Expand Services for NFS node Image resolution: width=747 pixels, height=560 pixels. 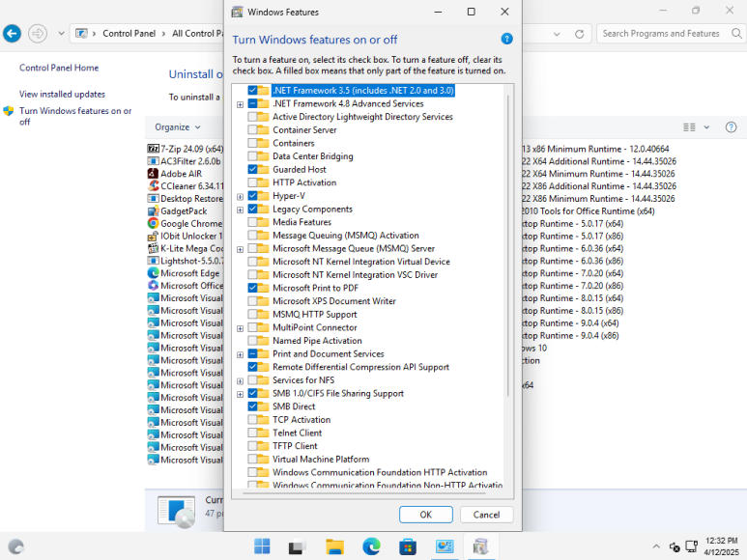click(240, 381)
